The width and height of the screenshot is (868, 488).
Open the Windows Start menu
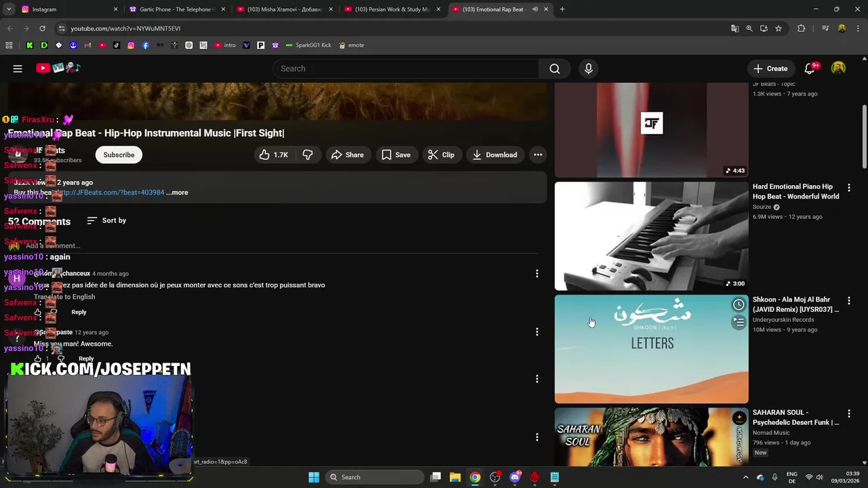click(x=314, y=477)
